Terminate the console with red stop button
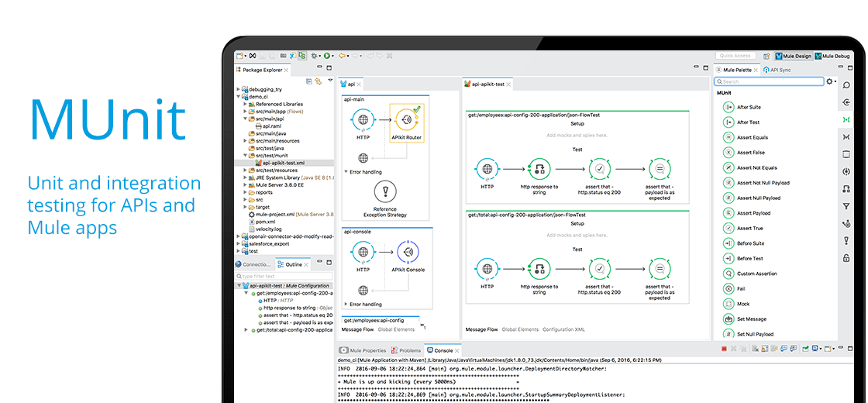 [x=724, y=349]
